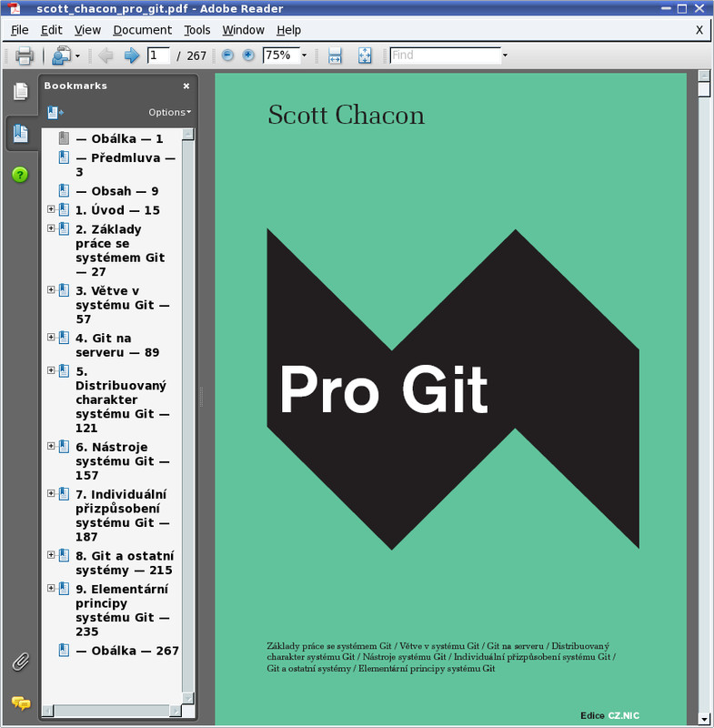Jump to 8. Git a ostatní systémy — 215
This screenshot has width=714, height=728.
point(125,563)
